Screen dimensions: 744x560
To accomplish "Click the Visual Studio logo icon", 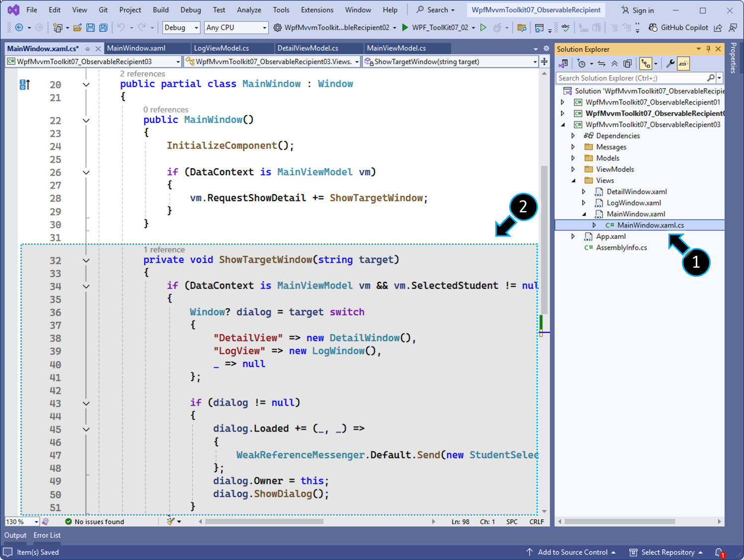I will tap(13, 10).
